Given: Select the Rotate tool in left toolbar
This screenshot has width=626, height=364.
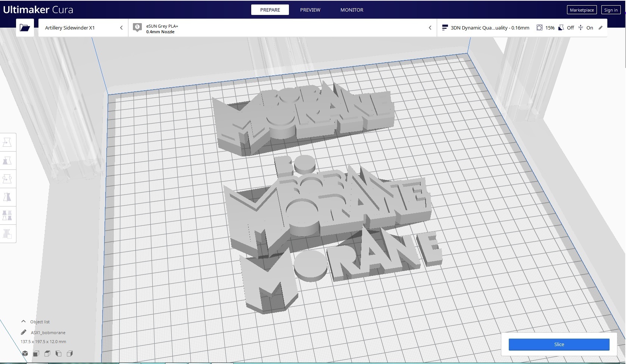Looking at the screenshot, I should point(7,179).
